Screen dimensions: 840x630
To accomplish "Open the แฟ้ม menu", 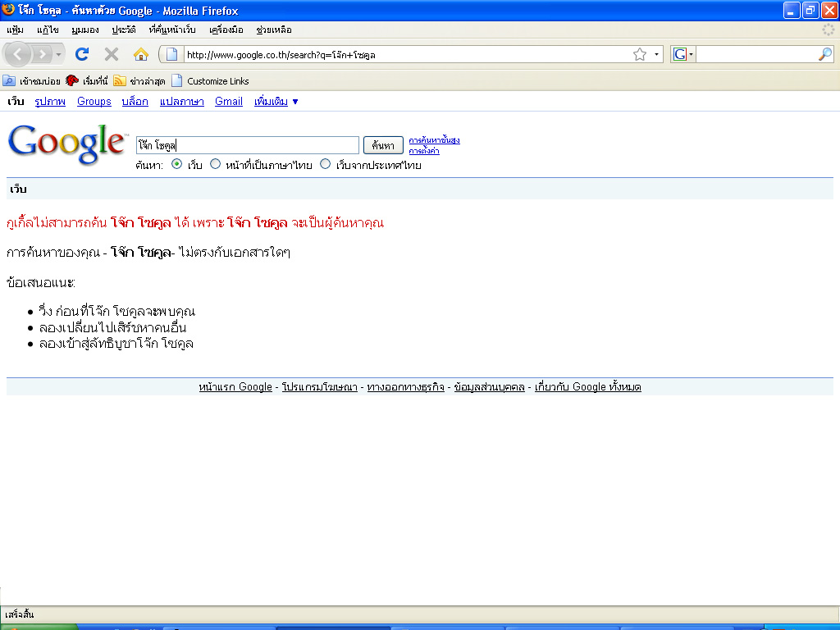I will tap(15, 30).
